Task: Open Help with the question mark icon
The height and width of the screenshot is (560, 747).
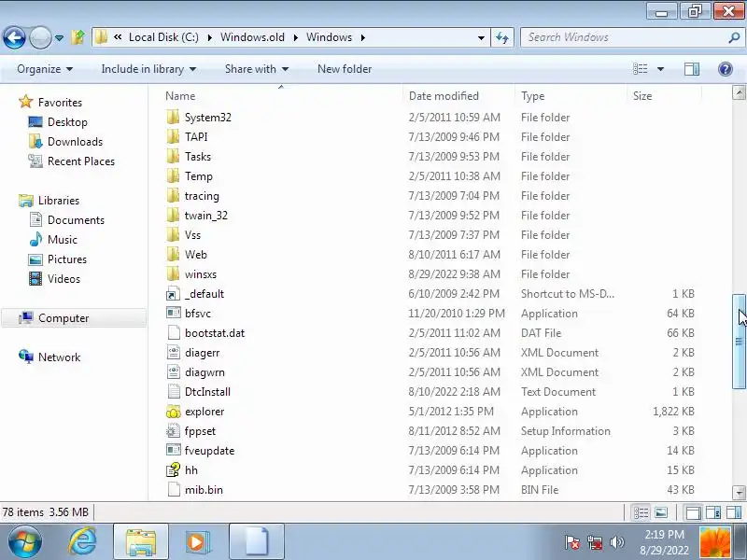Action: (726, 69)
